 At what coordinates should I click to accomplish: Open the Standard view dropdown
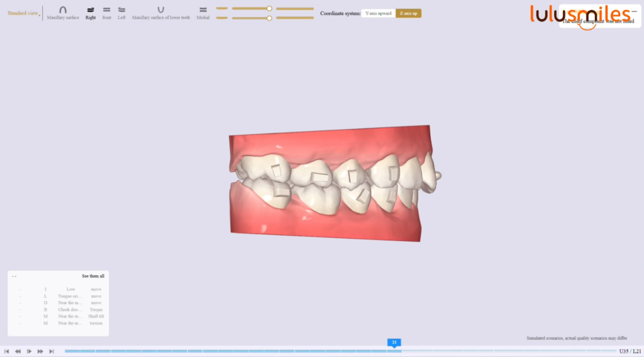pos(23,13)
